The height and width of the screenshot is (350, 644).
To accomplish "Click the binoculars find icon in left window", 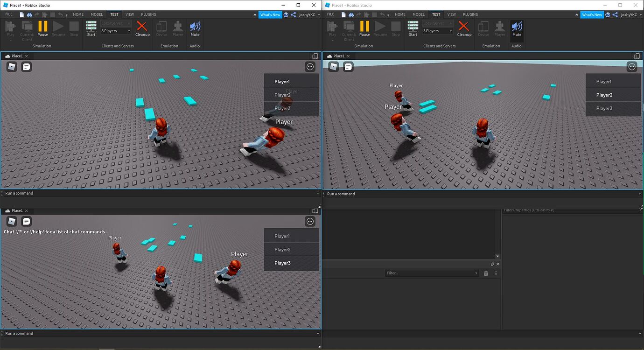I will tap(29, 14).
